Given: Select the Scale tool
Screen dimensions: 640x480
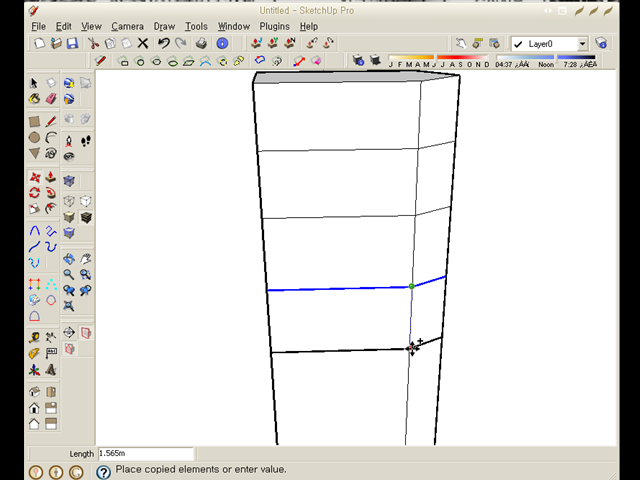Looking at the screenshot, I should 34,209.
